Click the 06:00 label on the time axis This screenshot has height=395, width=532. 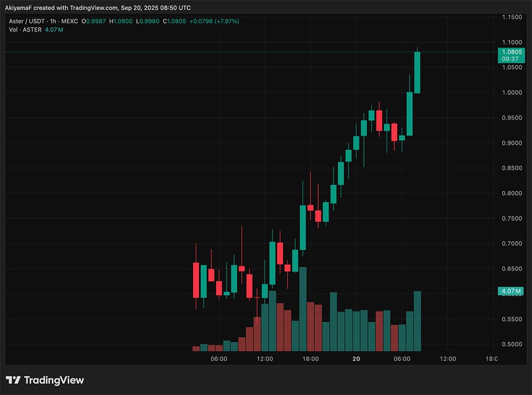click(218, 359)
